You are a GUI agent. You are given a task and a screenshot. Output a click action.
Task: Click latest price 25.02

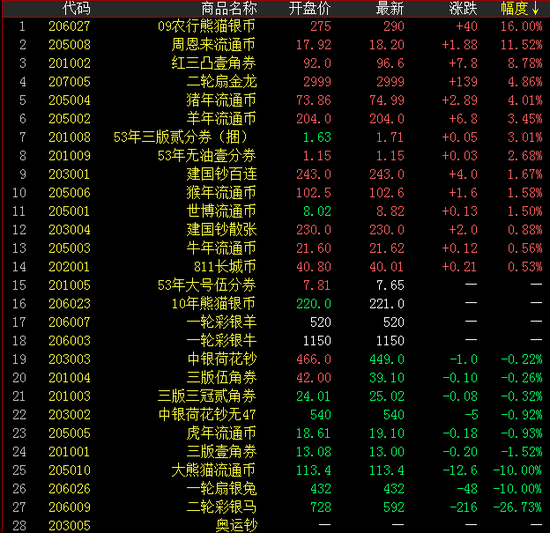click(387, 396)
